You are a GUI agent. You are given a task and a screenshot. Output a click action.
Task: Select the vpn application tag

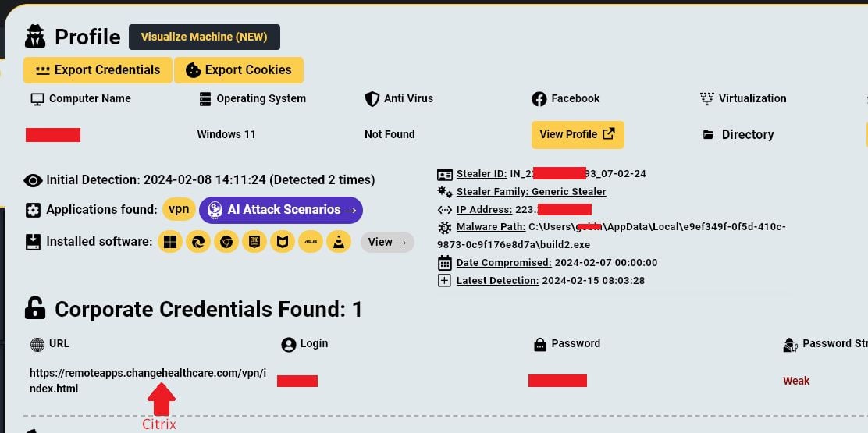point(178,210)
